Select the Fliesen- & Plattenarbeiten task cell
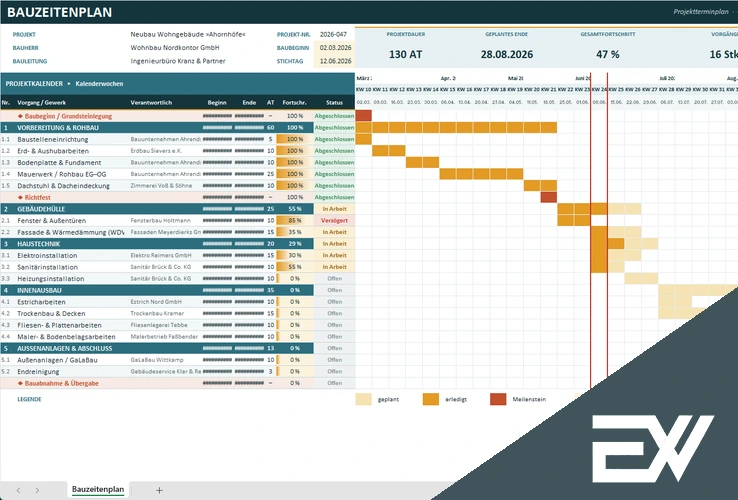 tap(59, 325)
